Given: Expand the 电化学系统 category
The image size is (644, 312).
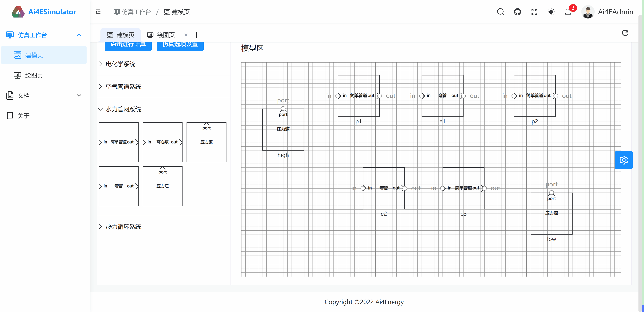Looking at the screenshot, I should [x=120, y=64].
